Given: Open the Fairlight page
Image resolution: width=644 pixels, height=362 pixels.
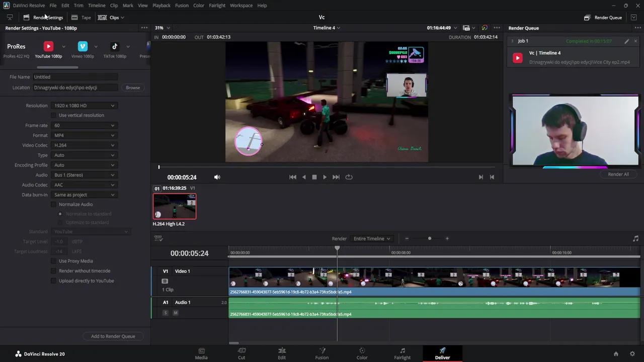Looking at the screenshot, I should pyautogui.click(x=403, y=353).
